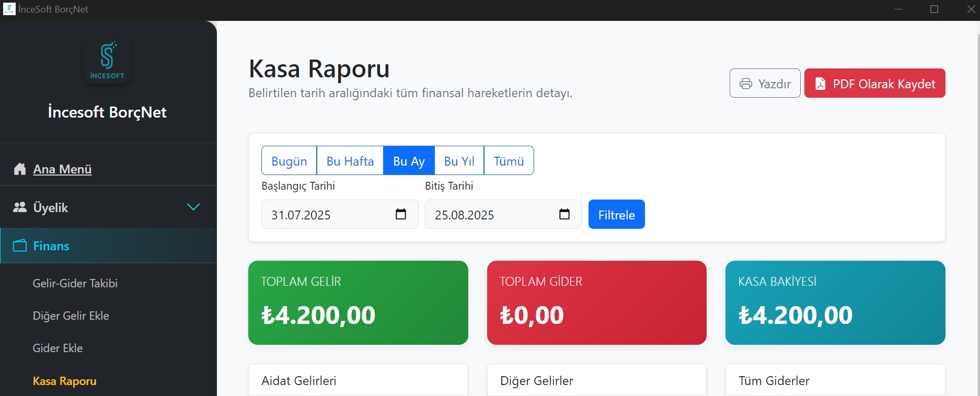The height and width of the screenshot is (396, 980).
Task: Click the members icon next to Üyelik
Action: click(20, 207)
